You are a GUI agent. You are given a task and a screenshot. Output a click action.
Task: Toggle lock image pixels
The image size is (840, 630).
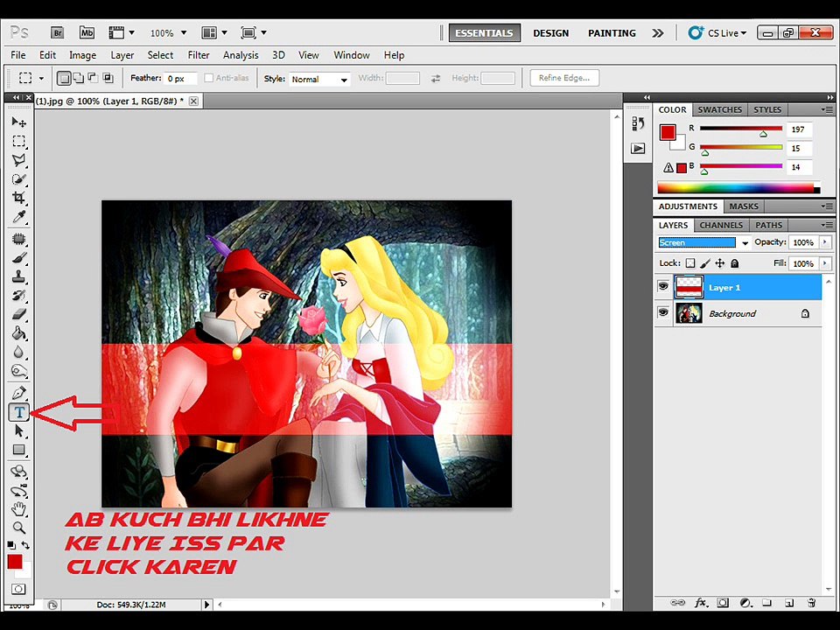click(705, 263)
